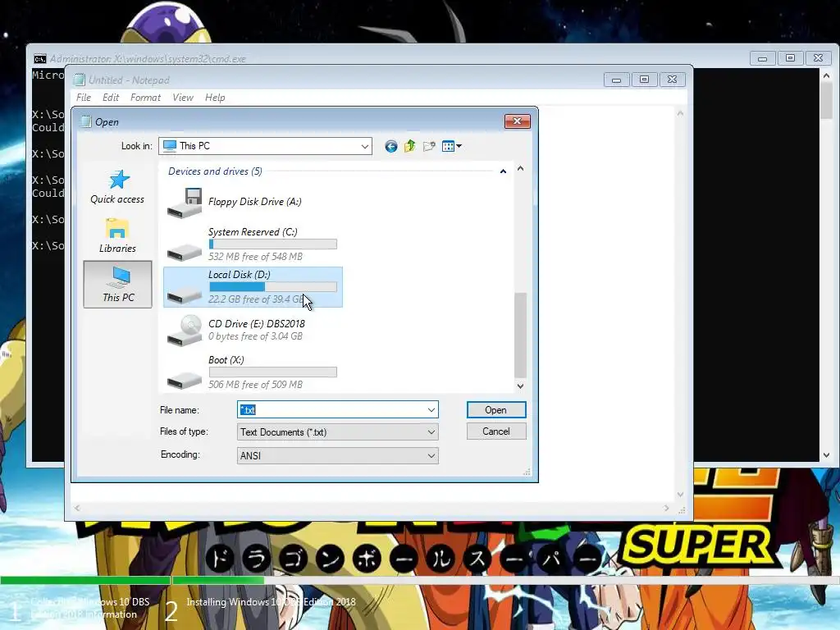
Task: Click Notepad scroll left arrow
Action: [x=77, y=508]
